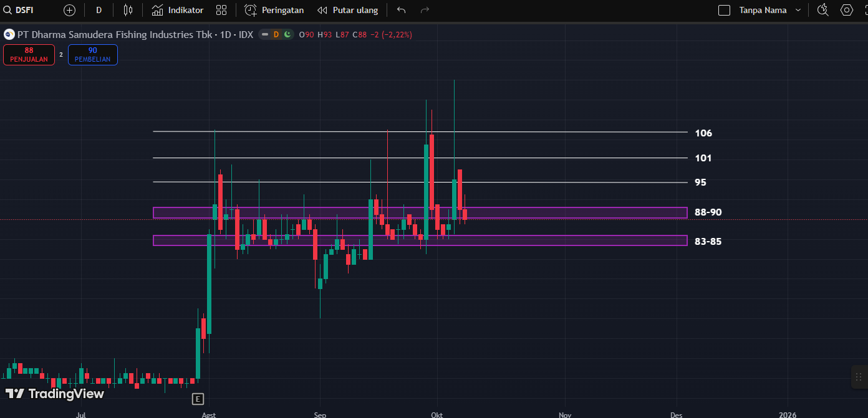Screen dimensions: 868x418
Task: Click the Nov label on the time axis
Action: (565, 414)
